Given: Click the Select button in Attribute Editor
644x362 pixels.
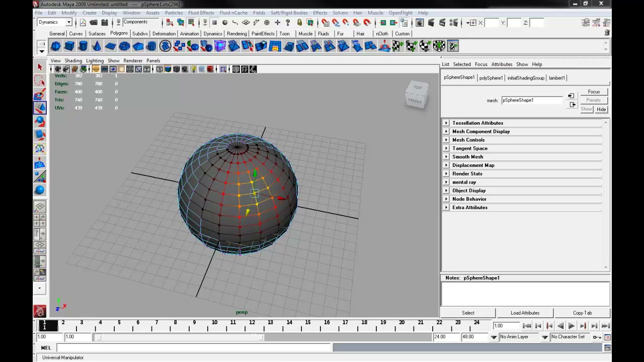Looking at the screenshot, I should (x=468, y=313).
